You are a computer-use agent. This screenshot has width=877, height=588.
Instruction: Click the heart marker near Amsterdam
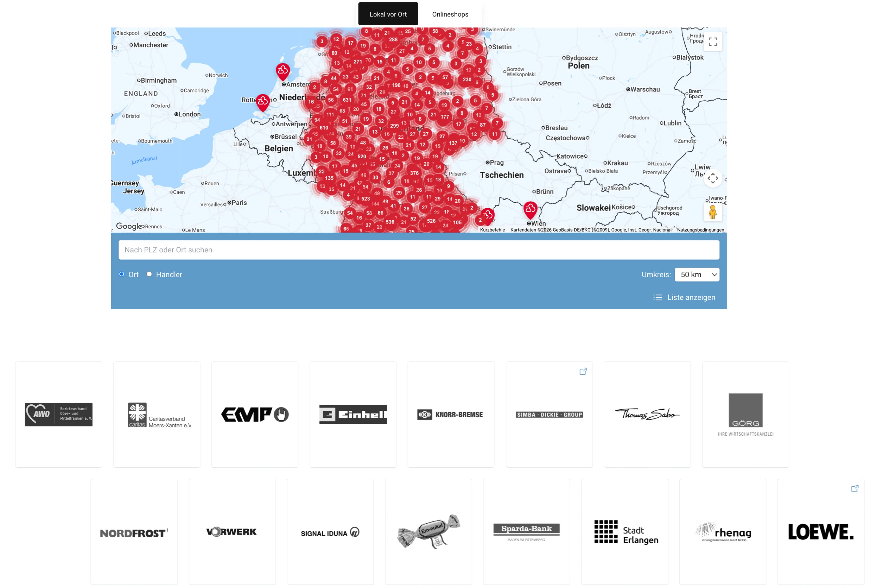[x=282, y=72]
